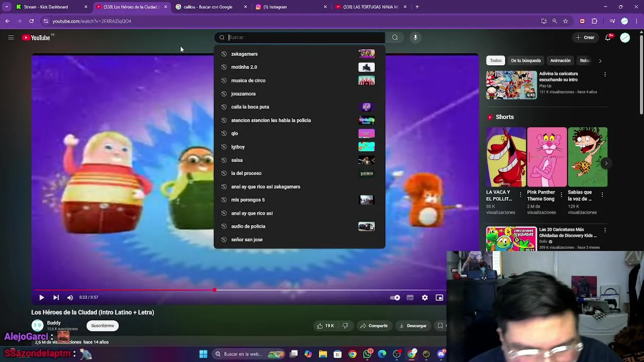Open Windows Start menu

pyautogui.click(x=203, y=354)
